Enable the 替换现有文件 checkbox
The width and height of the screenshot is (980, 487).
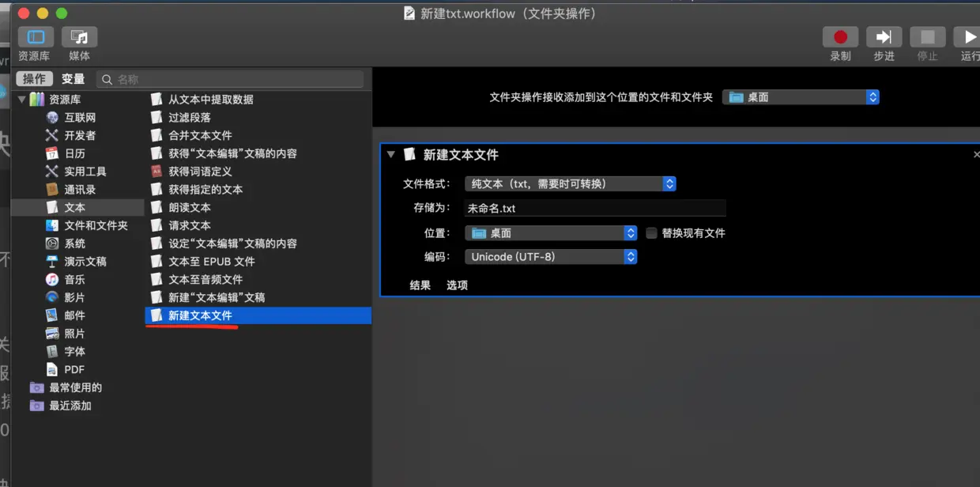tap(651, 232)
